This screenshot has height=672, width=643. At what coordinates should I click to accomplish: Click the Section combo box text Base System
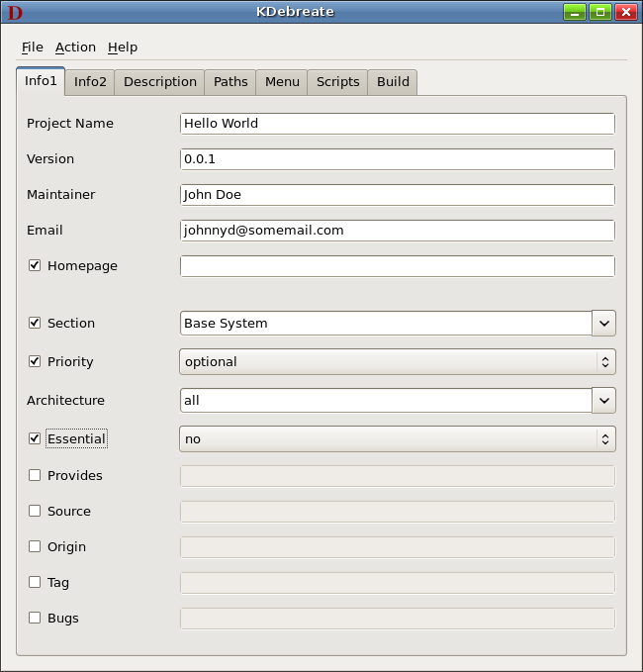point(386,324)
